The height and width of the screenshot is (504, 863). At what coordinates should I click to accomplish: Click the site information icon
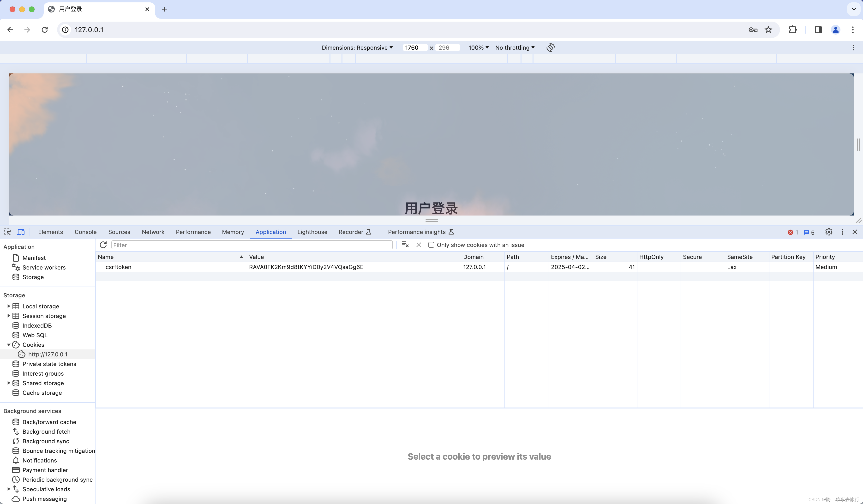pyautogui.click(x=65, y=30)
